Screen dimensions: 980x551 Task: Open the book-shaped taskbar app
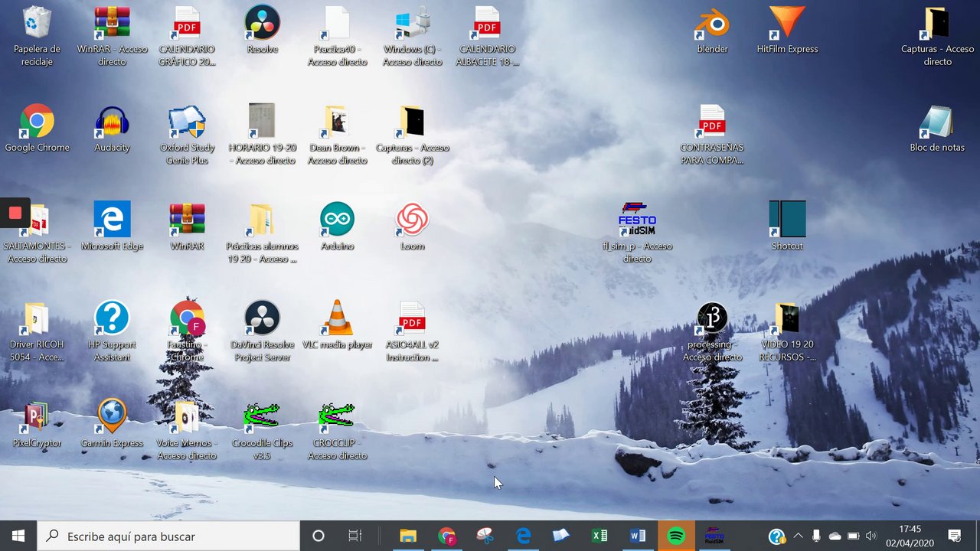pyautogui.click(x=561, y=536)
